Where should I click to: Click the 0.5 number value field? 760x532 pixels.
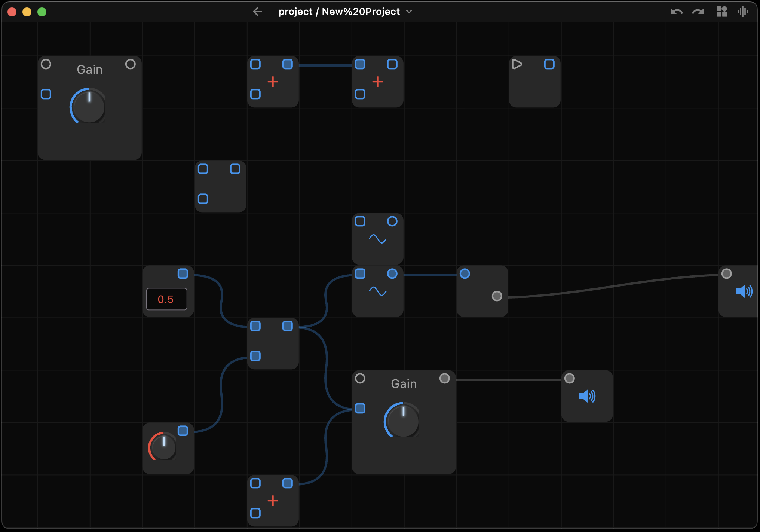pos(166,299)
